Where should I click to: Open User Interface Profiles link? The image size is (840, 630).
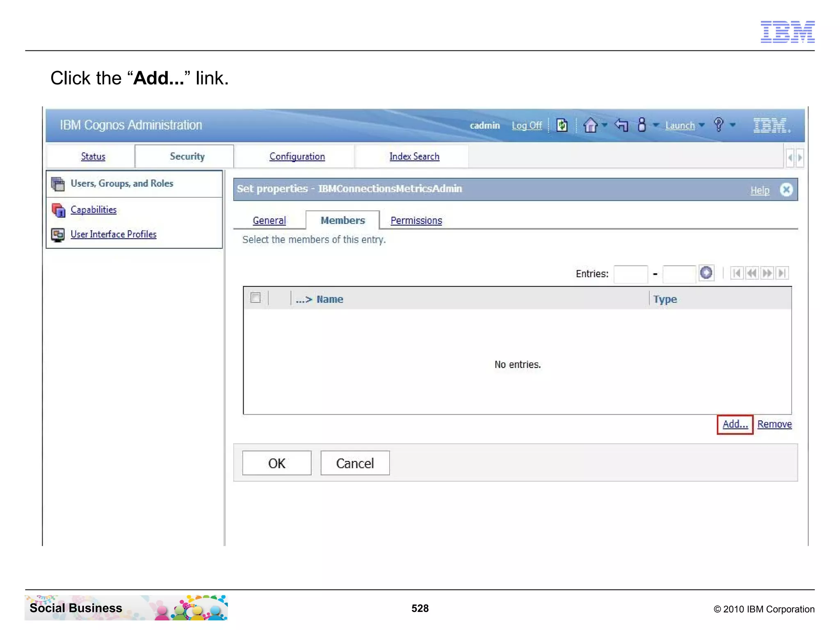[113, 234]
